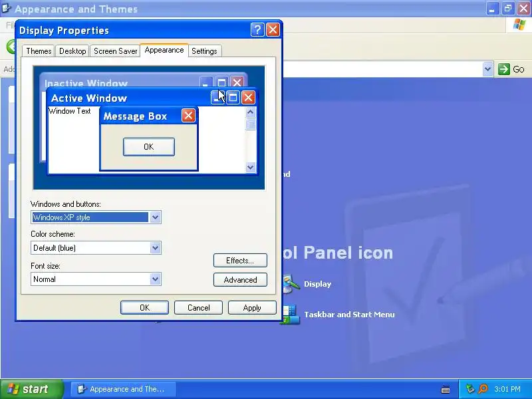Click the Display control panel icon

coord(291,284)
